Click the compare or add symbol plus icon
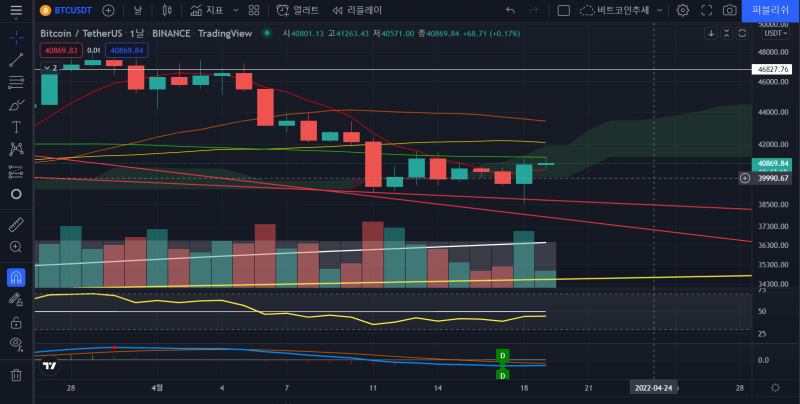This screenshot has width=800, height=404. tap(108, 10)
